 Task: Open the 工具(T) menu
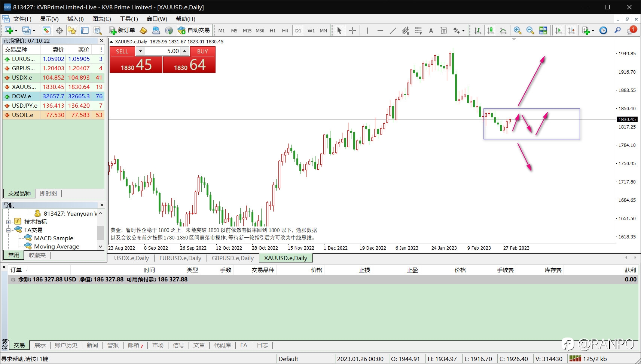129,19
